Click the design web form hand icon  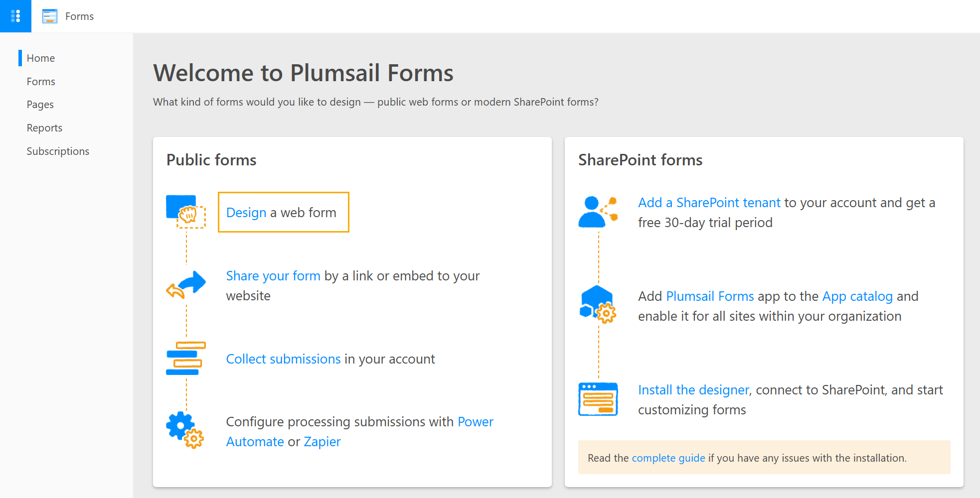186,212
